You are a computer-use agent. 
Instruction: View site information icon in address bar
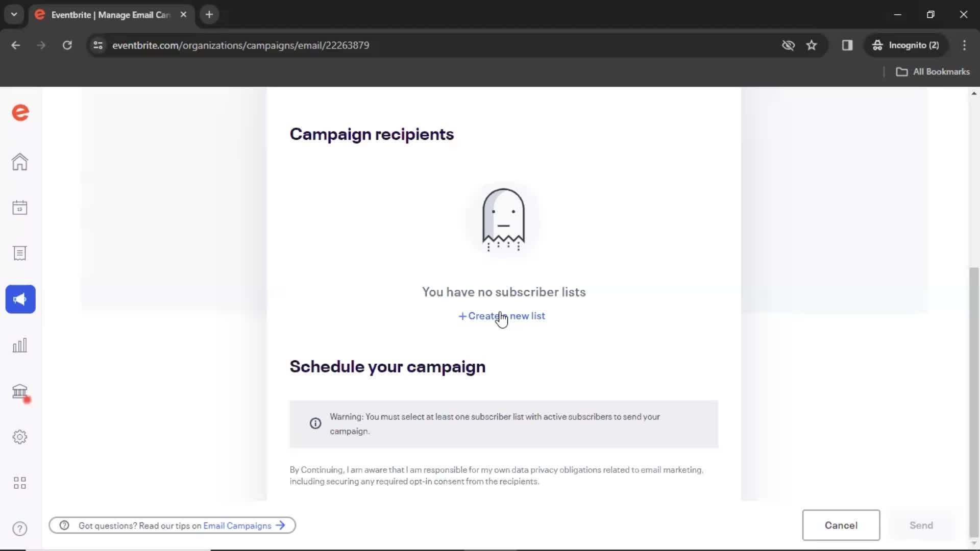tap(98, 45)
